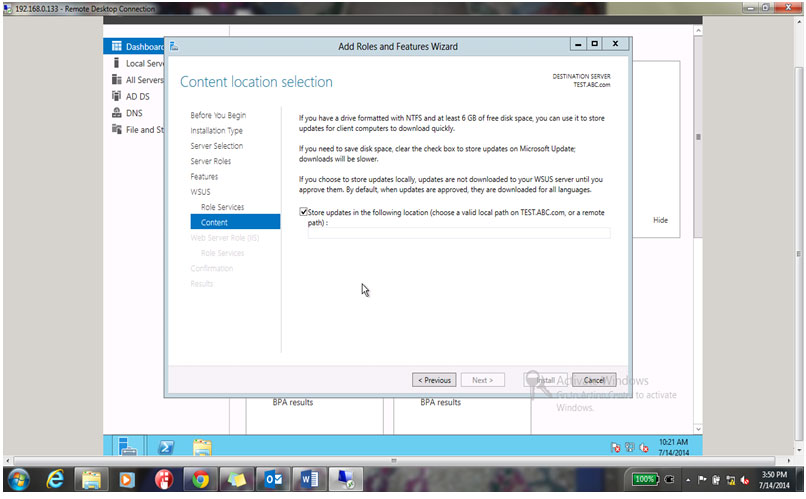Go to WSUS step
This screenshot has height=499, width=806.
click(x=200, y=192)
